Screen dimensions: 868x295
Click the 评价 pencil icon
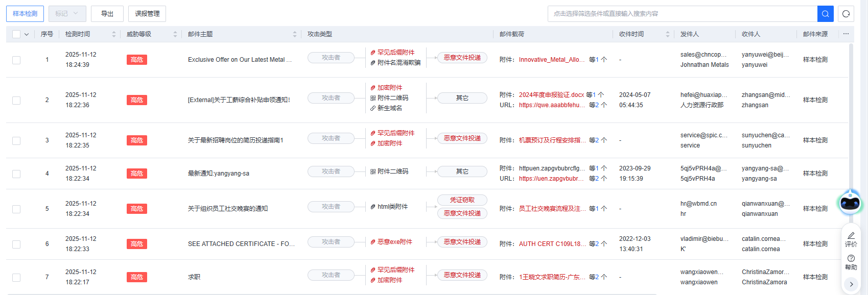pos(851,235)
